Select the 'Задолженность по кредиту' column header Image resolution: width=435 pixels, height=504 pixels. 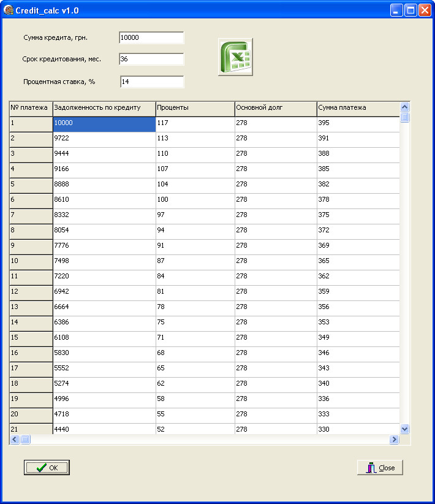tap(104, 108)
